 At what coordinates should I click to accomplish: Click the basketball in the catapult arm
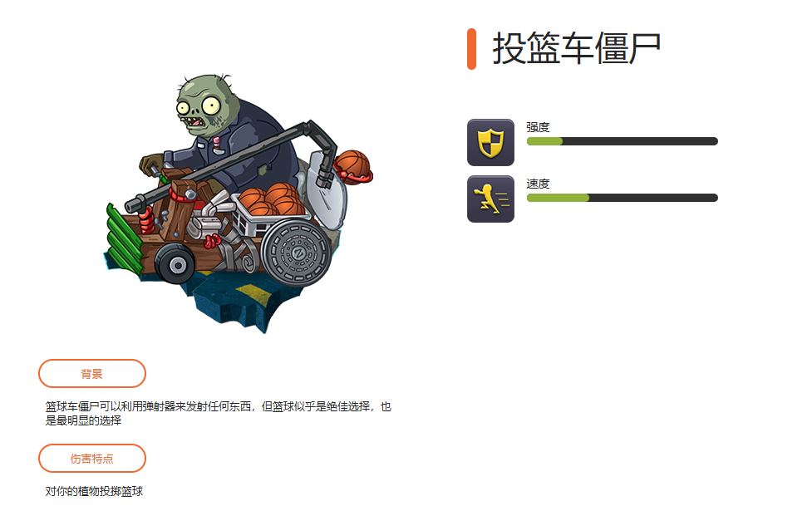(x=353, y=167)
